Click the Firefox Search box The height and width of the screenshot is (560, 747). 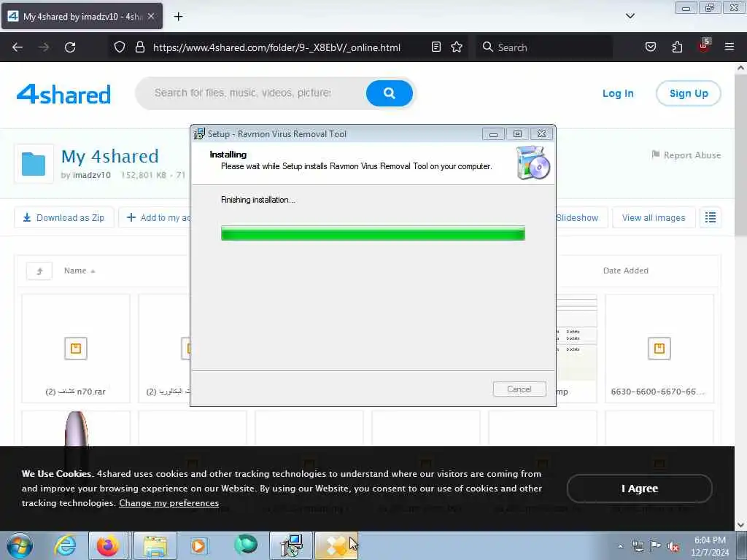point(544,47)
